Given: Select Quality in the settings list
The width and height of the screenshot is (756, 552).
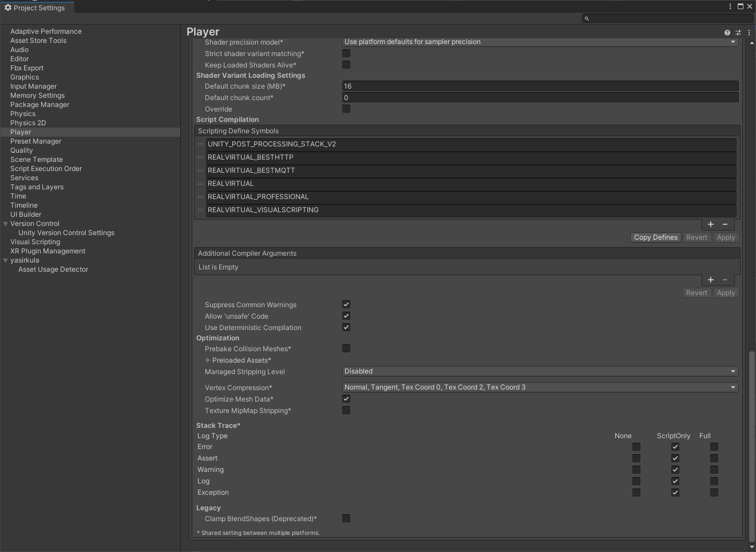Looking at the screenshot, I should pos(22,150).
